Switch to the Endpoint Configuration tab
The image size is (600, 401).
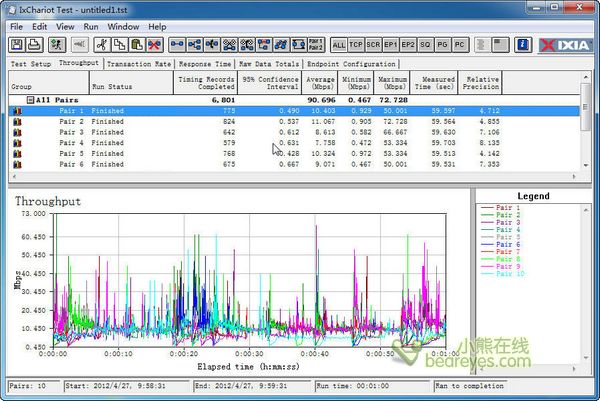pyautogui.click(x=351, y=64)
